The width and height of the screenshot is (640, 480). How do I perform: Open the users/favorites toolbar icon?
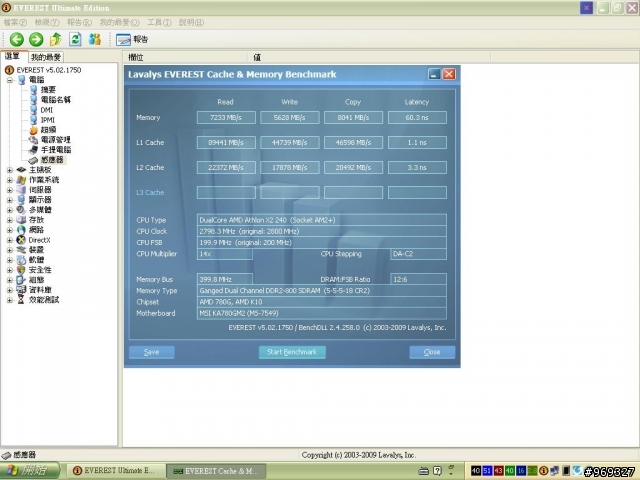click(95, 39)
